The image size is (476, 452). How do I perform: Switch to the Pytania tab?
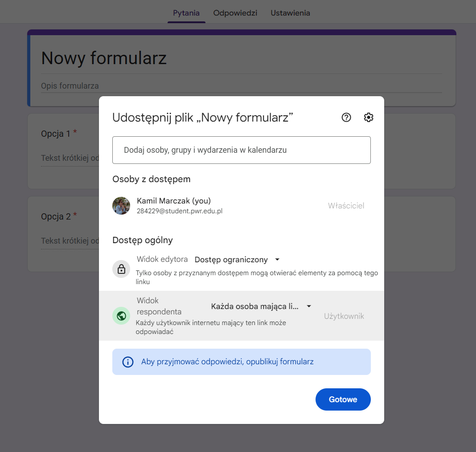click(186, 13)
